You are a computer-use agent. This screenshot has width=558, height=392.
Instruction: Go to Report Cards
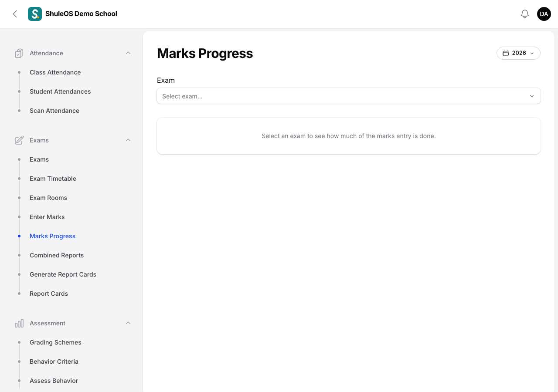coord(49,294)
